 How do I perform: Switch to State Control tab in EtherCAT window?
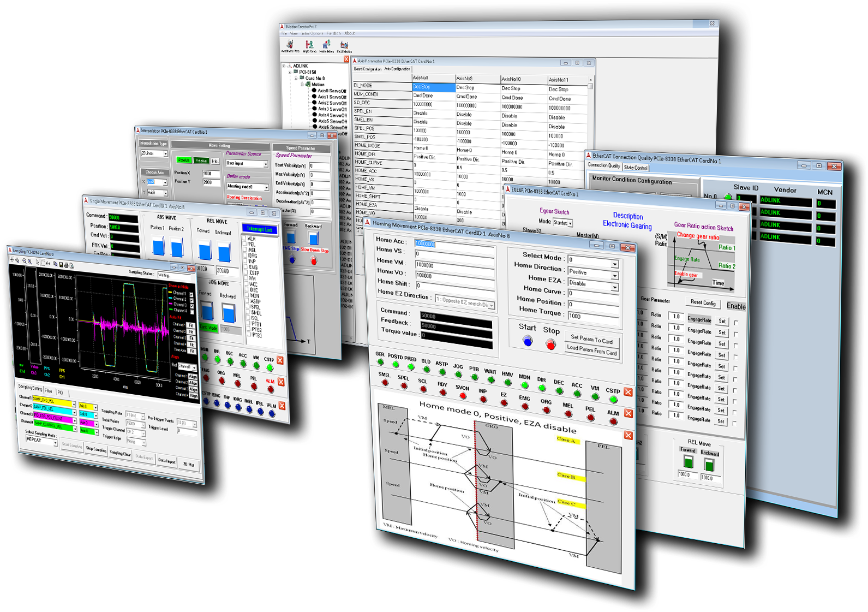tap(636, 168)
